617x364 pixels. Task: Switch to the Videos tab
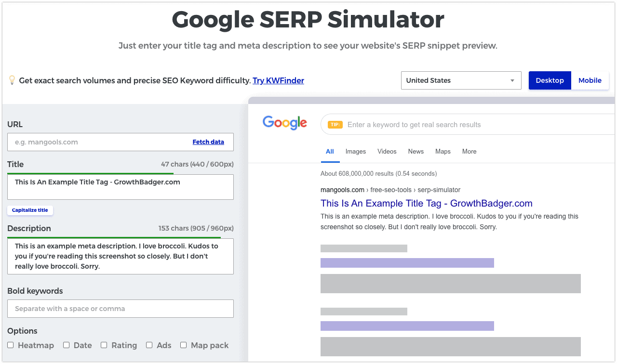(387, 151)
